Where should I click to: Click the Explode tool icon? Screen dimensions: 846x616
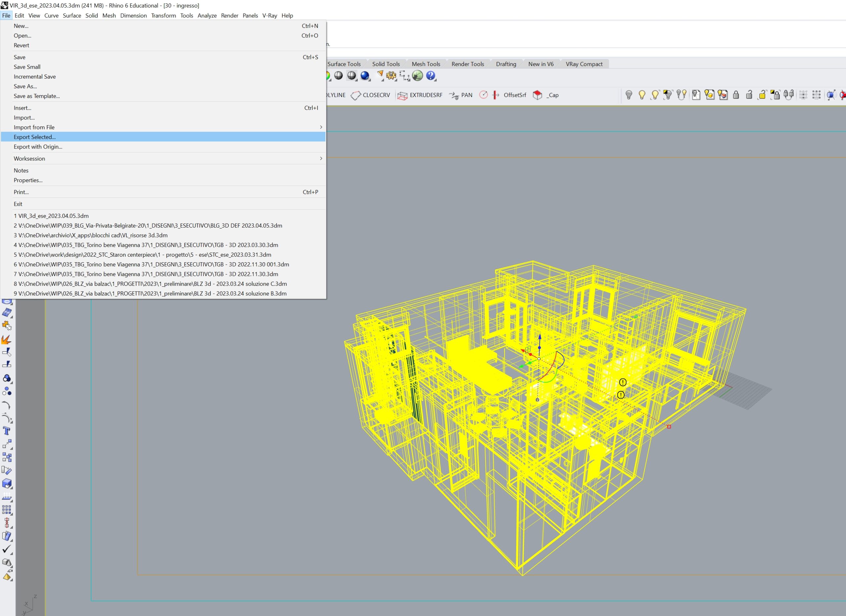click(6, 339)
